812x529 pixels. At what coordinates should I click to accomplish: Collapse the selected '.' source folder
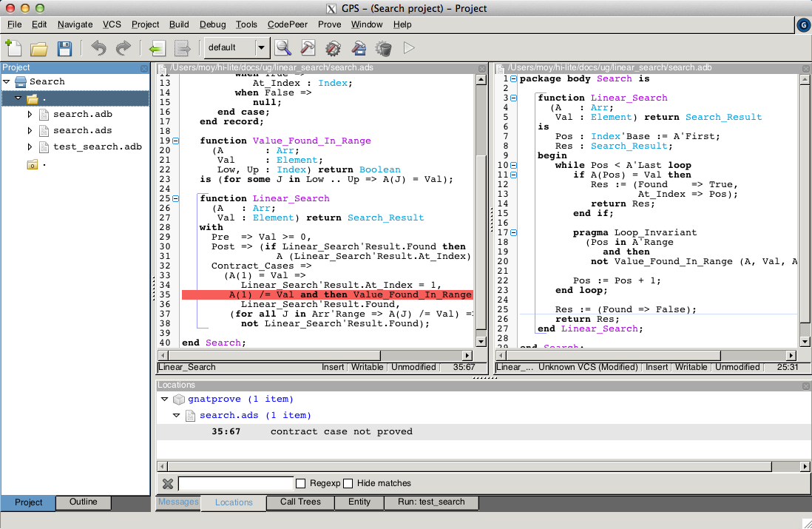18,98
